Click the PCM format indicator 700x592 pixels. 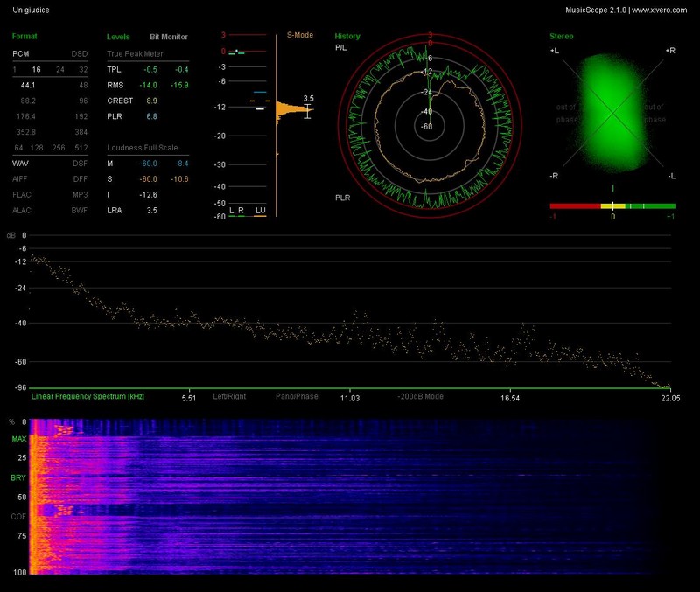click(20, 54)
